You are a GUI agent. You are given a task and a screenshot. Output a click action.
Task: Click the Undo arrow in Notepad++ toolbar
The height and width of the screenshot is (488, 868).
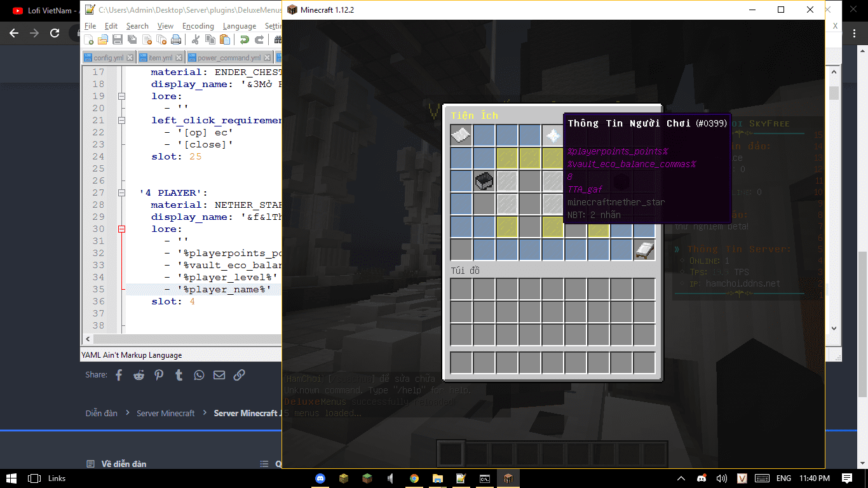[x=245, y=39]
